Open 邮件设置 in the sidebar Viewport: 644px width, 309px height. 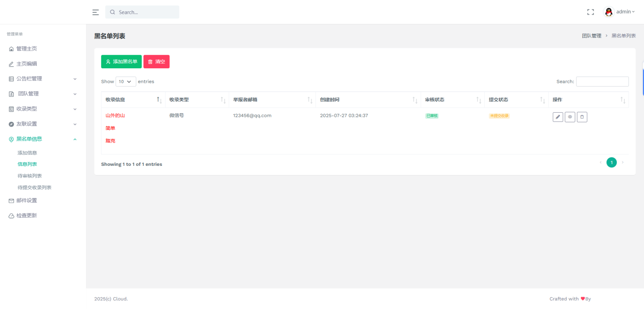click(x=26, y=201)
